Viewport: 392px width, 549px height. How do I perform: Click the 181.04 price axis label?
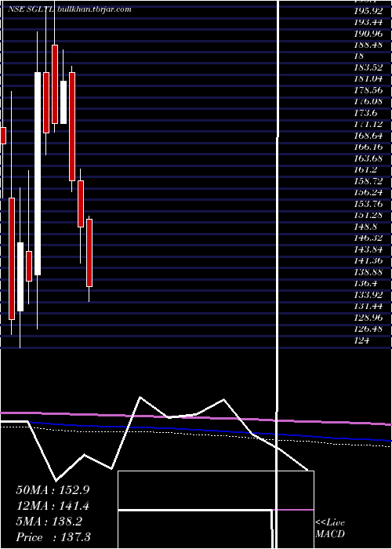click(x=368, y=79)
